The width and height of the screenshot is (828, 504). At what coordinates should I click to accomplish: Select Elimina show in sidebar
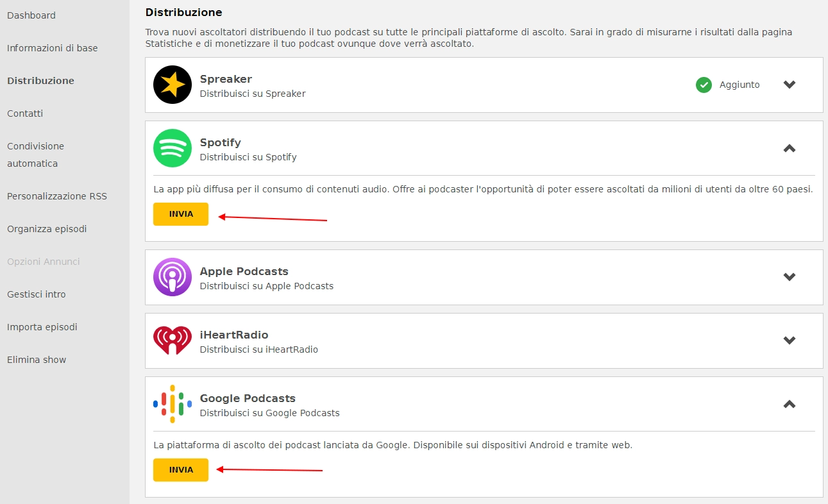point(37,360)
